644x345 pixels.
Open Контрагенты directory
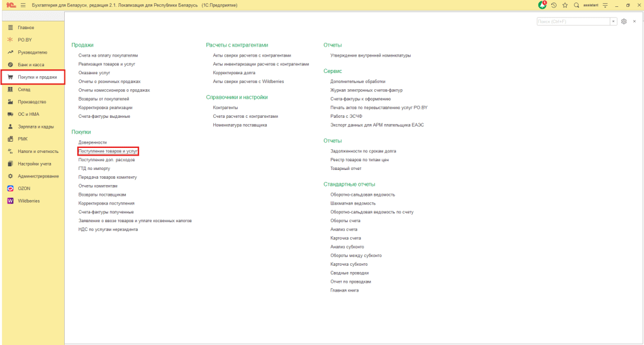225,107
